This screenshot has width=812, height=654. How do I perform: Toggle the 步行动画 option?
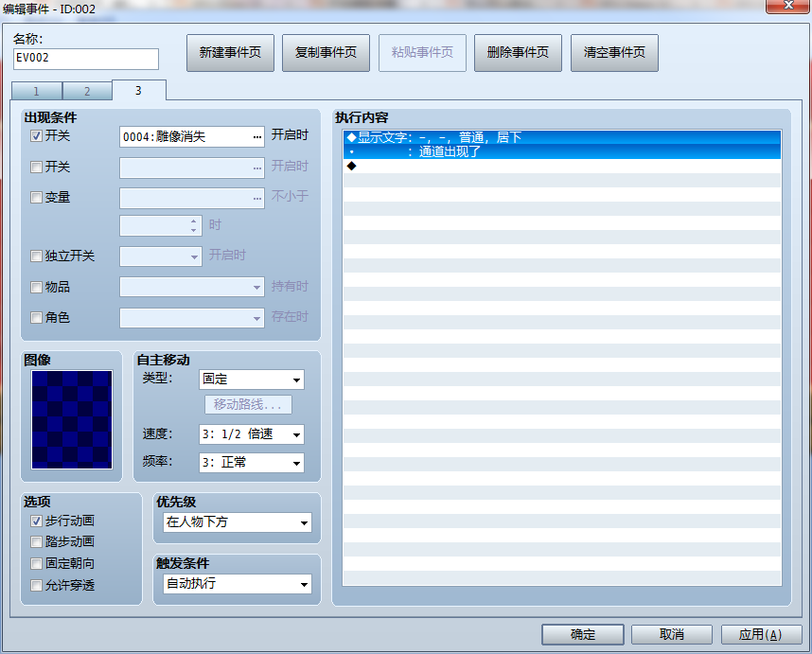(x=36, y=521)
